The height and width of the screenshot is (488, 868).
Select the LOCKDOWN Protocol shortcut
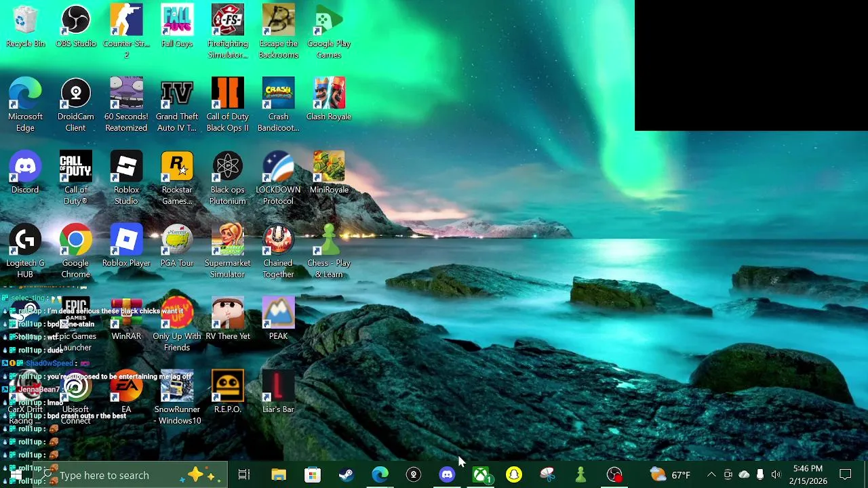(x=278, y=178)
